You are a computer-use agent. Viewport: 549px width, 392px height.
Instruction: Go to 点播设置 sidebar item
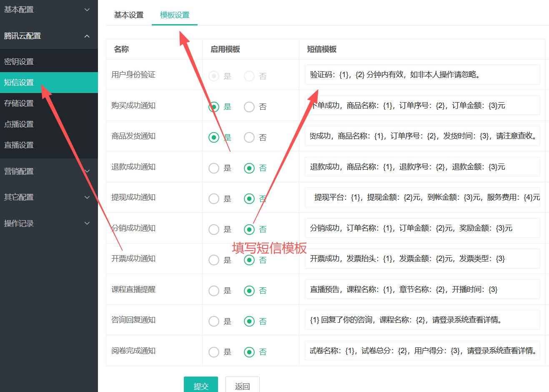pyautogui.click(x=49, y=124)
